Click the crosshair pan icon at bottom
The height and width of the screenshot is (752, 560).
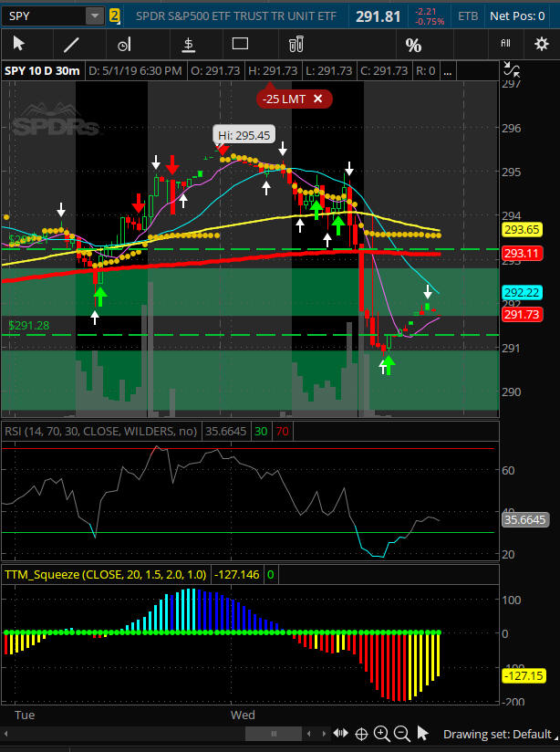(361, 734)
